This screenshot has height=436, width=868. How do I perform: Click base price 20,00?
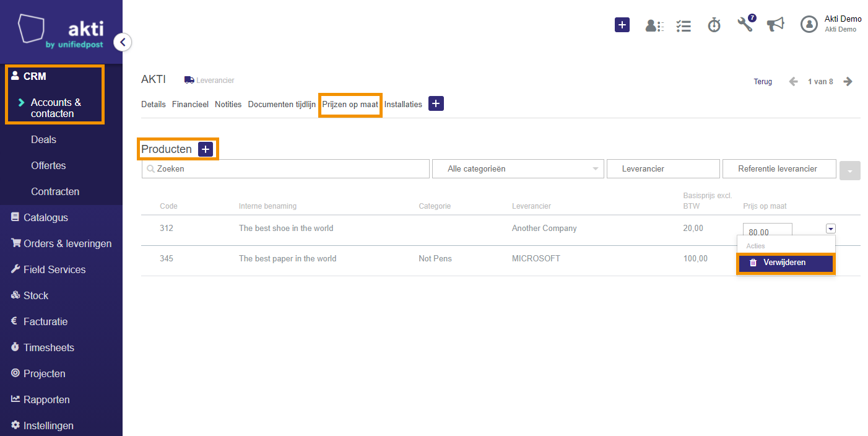(693, 229)
